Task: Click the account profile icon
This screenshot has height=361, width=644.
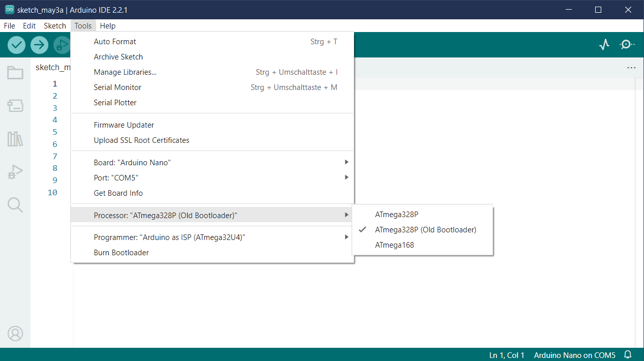Action: pyautogui.click(x=15, y=334)
